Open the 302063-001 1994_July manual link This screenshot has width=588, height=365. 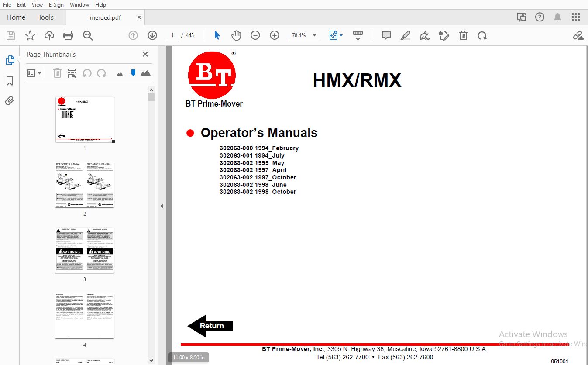(252, 155)
